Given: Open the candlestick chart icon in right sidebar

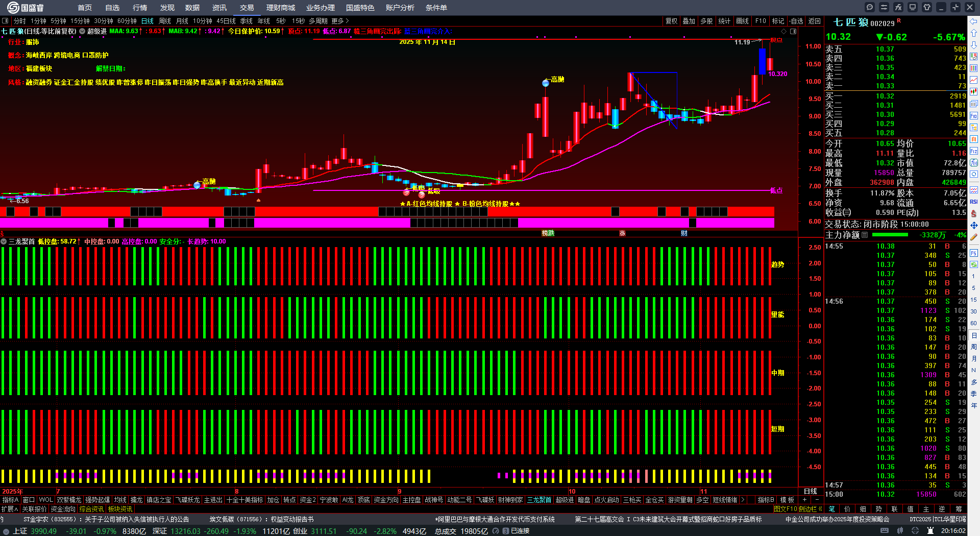Looking at the screenshot, I should pos(974,92).
